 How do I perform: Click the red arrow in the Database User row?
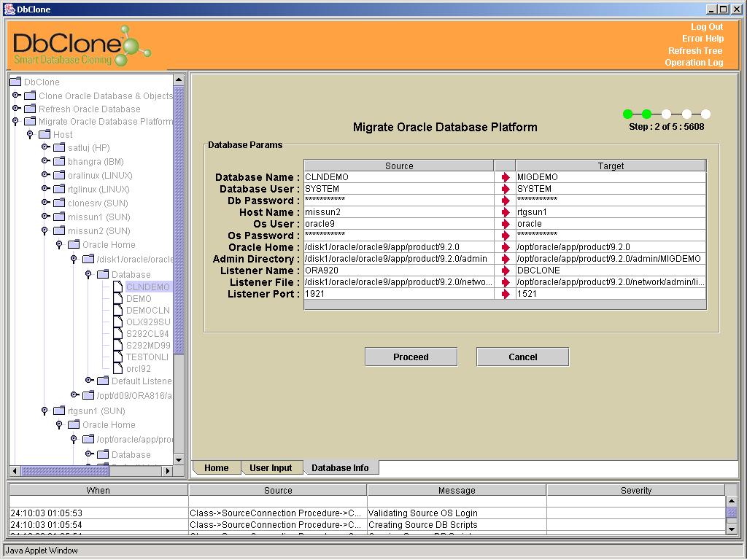pyautogui.click(x=506, y=189)
